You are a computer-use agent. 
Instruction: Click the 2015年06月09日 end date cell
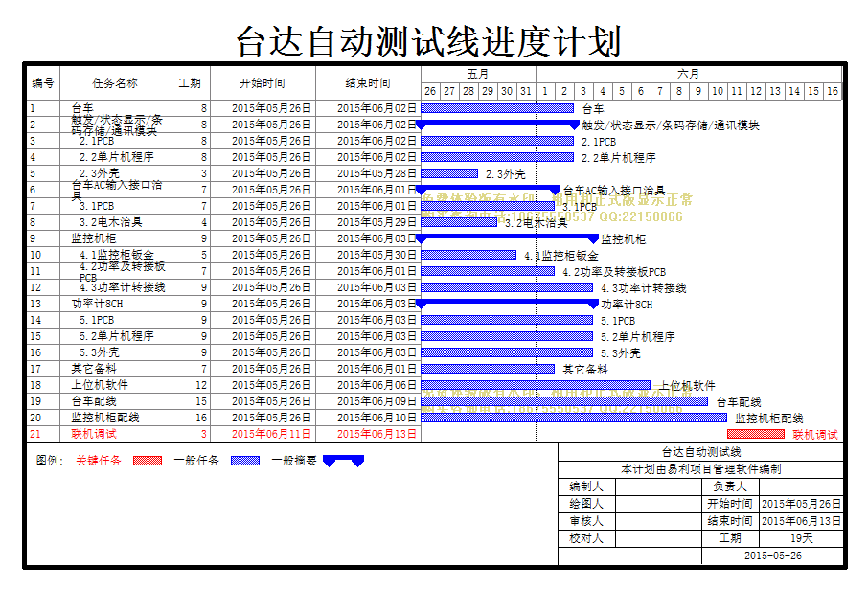(368, 401)
